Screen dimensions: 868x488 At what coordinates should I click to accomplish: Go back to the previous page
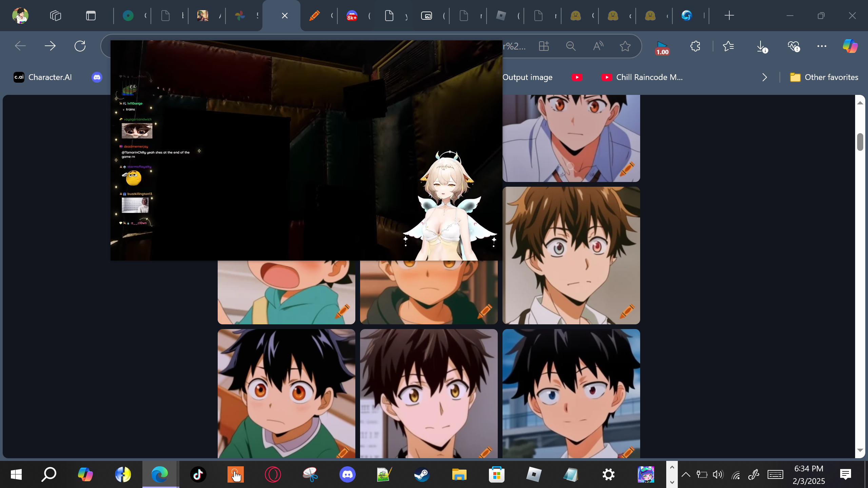pyautogui.click(x=20, y=46)
